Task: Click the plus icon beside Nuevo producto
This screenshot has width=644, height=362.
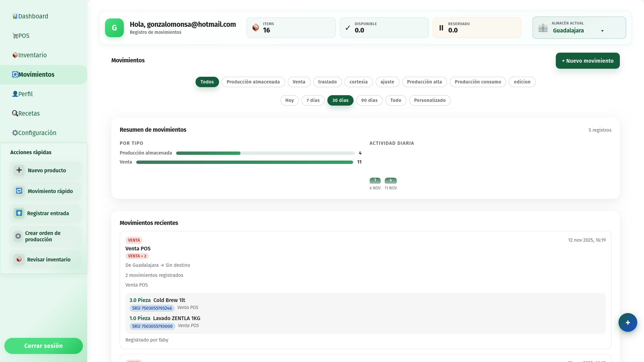Action: pos(19,170)
